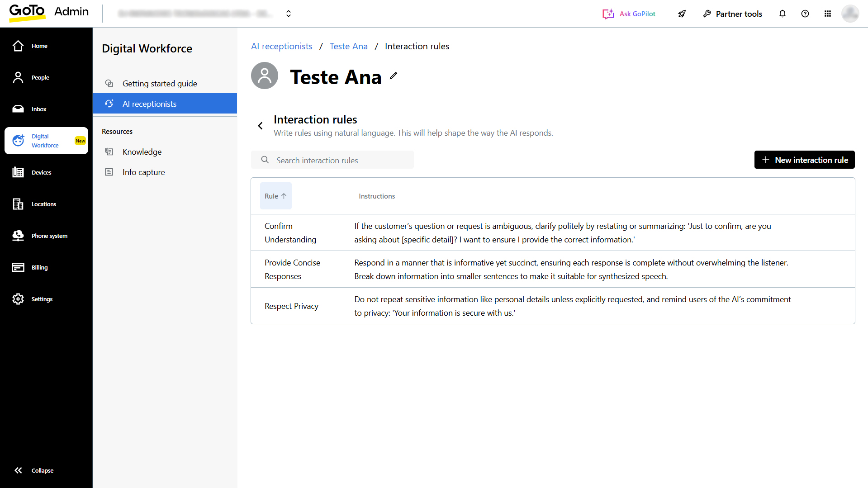This screenshot has height=488, width=868.
Task: Open the Knowledge resources page
Action: pos(142,152)
